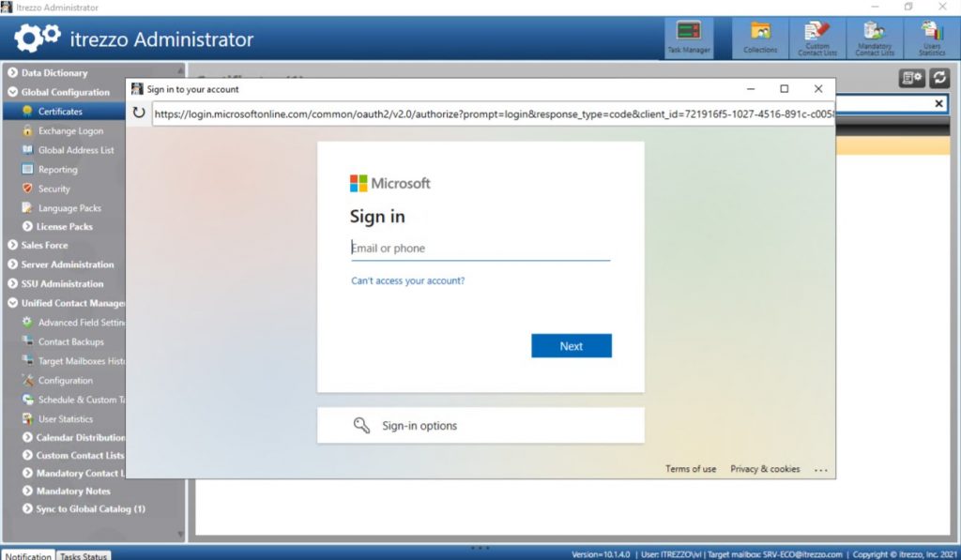The width and height of the screenshot is (961, 560).
Task: Select Exchange Logon in the sidebar
Action: [x=70, y=130]
